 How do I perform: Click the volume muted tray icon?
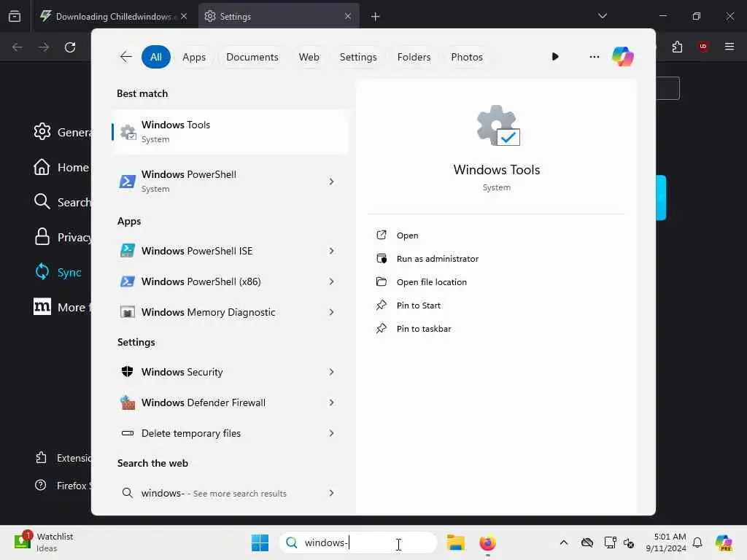(x=629, y=542)
